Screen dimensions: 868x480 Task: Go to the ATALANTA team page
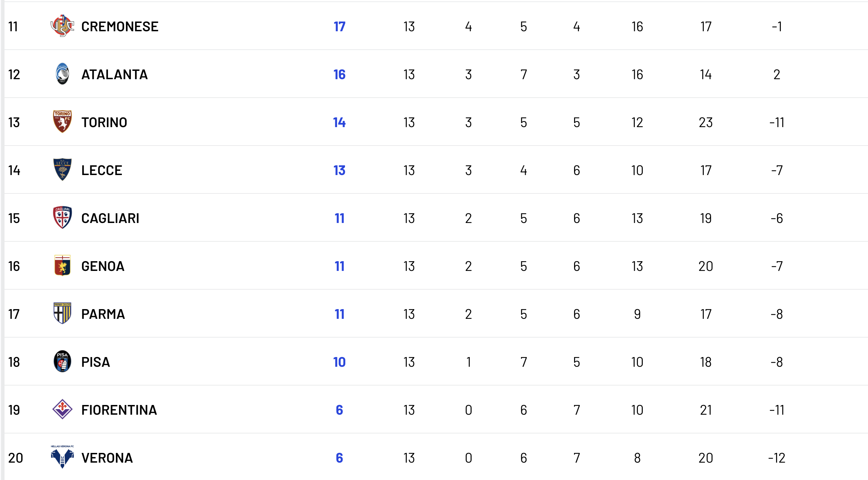point(115,75)
